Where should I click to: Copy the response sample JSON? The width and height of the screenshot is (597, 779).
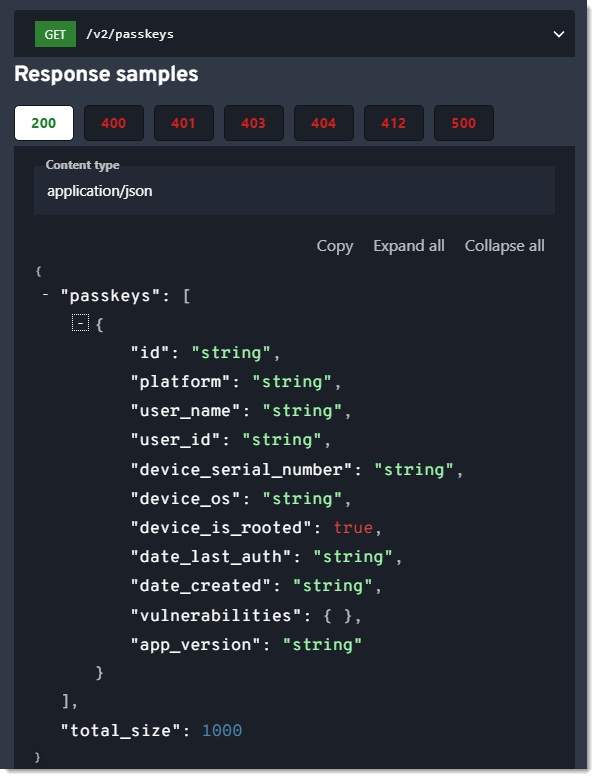tap(335, 246)
